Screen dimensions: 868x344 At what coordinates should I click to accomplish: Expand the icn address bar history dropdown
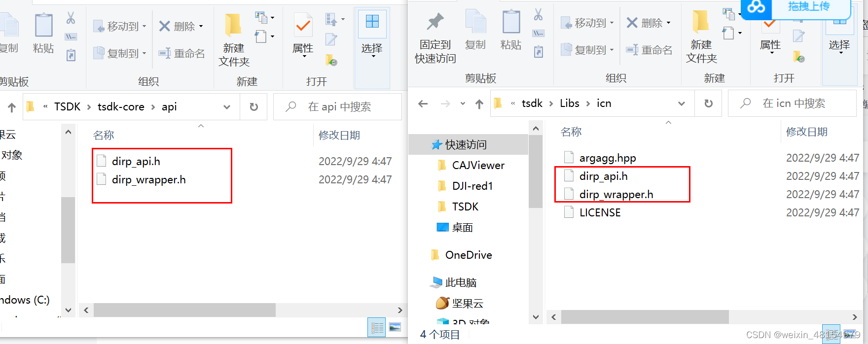(x=681, y=103)
